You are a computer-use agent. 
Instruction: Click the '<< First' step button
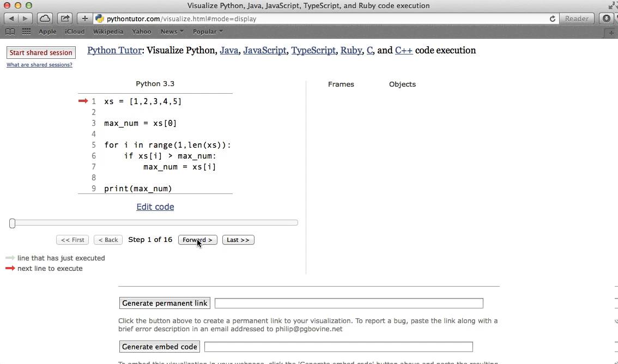[x=72, y=240]
